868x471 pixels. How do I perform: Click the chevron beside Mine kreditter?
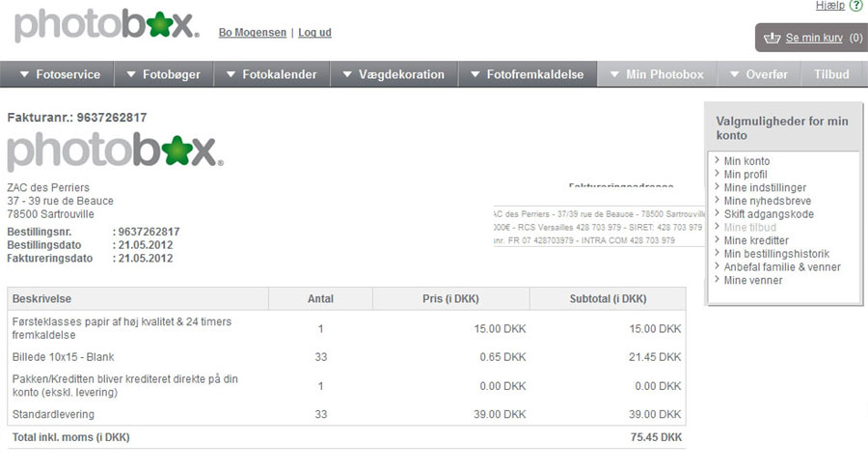717,240
